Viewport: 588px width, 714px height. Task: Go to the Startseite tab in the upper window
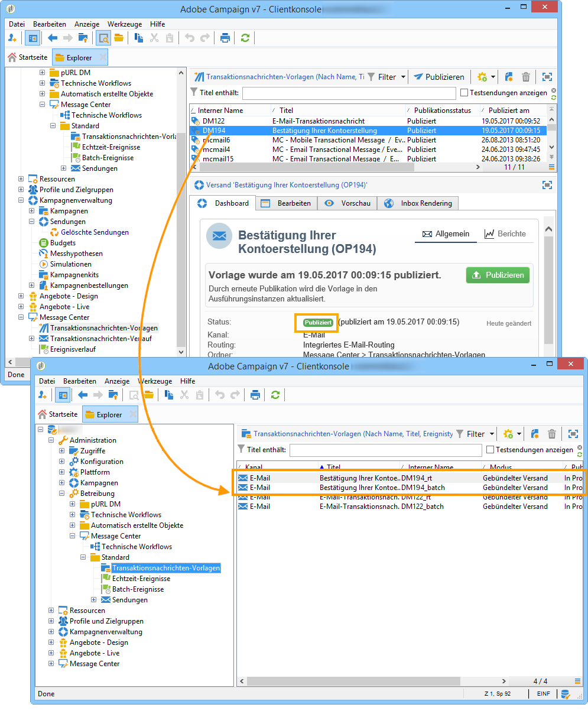click(28, 57)
